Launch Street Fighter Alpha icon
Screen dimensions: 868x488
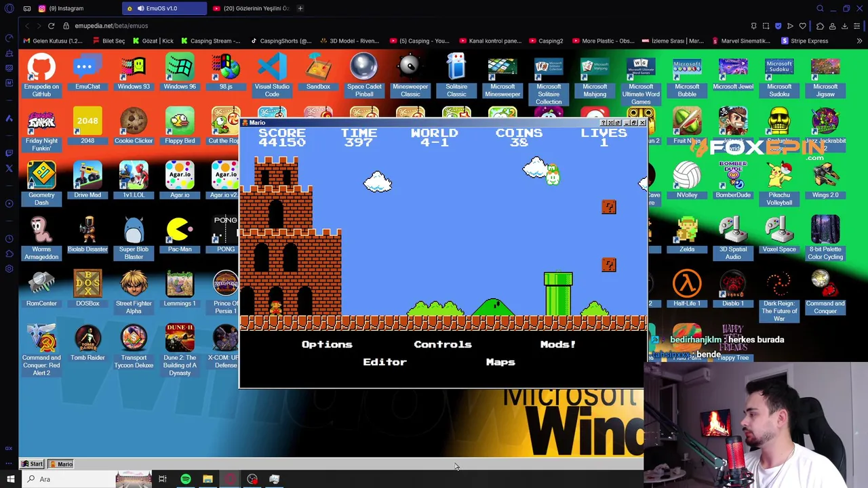pos(134,291)
